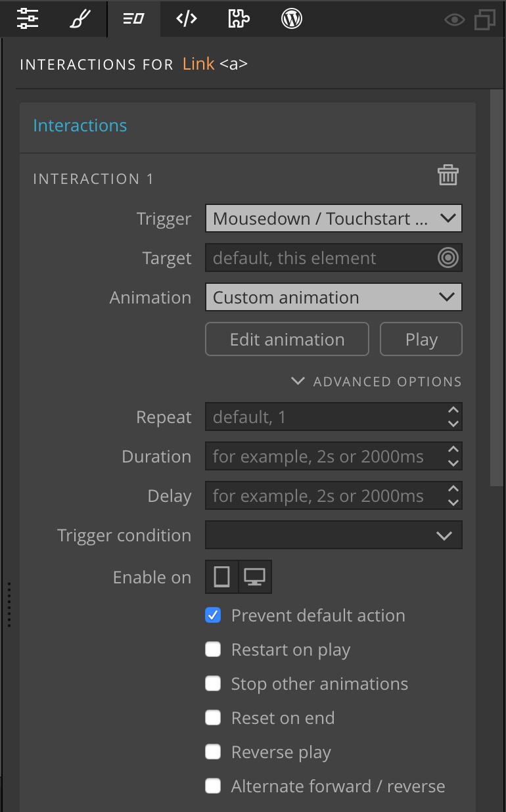The width and height of the screenshot is (506, 812).
Task: Open the style brush panel icon
Action: (81, 19)
